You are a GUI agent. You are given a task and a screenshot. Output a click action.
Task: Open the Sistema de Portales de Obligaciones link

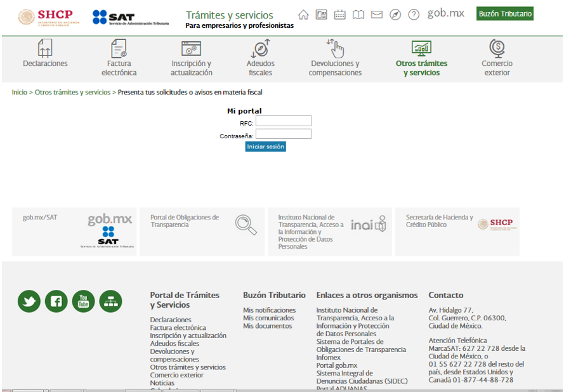tap(361, 346)
